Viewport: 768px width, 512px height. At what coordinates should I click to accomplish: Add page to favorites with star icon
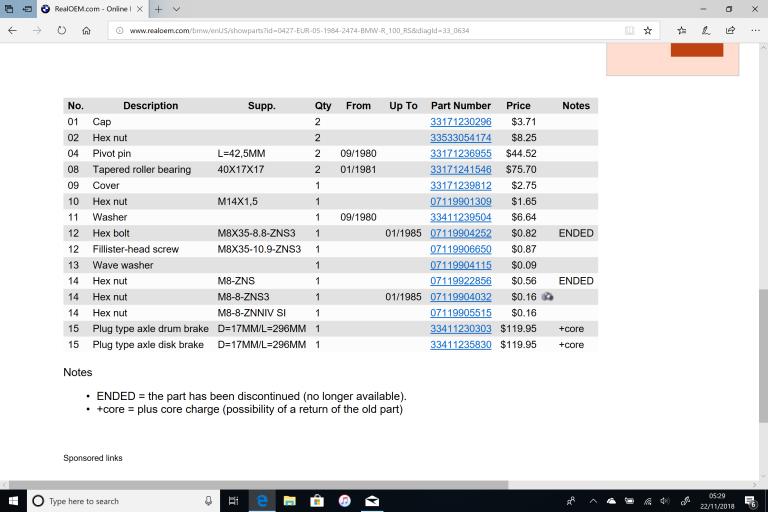tap(647, 30)
